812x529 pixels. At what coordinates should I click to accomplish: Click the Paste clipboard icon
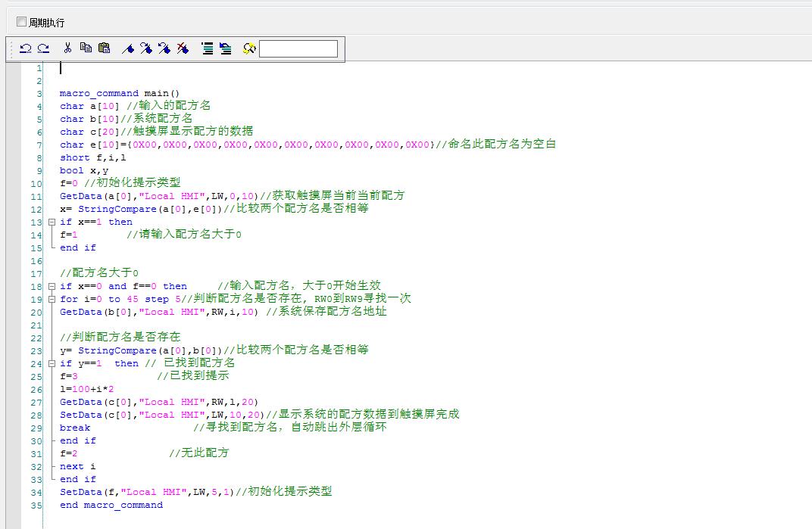pyautogui.click(x=105, y=48)
